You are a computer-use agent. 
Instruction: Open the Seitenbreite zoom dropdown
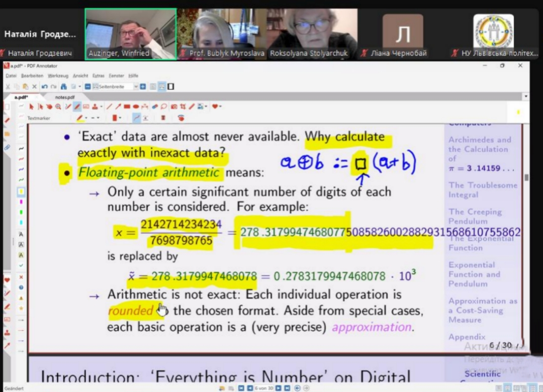[x=136, y=86]
